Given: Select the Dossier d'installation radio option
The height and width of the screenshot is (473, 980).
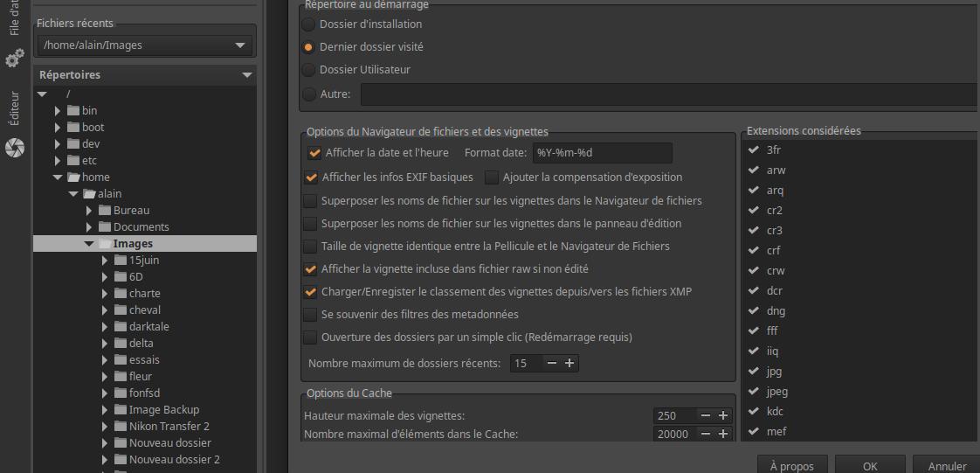Looking at the screenshot, I should pos(308,24).
